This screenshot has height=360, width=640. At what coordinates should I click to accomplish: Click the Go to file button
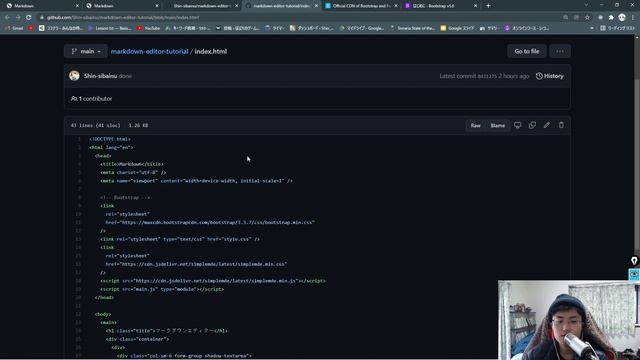coord(527,51)
